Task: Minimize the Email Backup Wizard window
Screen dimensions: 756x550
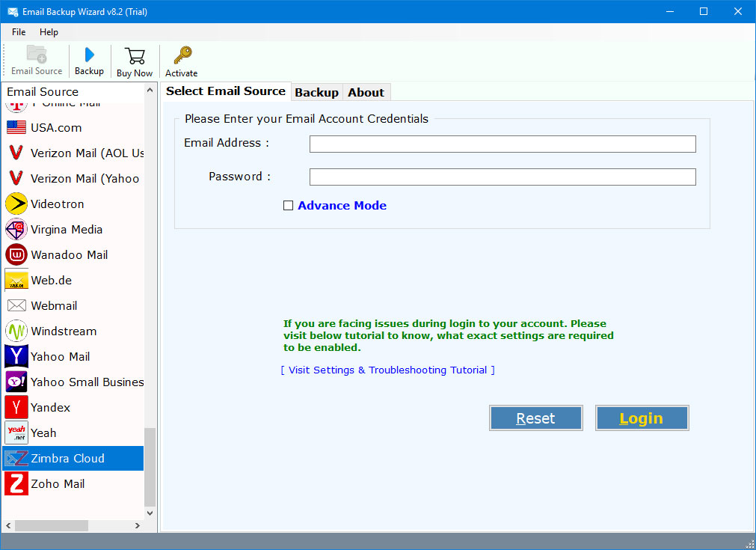Action: (x=670, y=11)
